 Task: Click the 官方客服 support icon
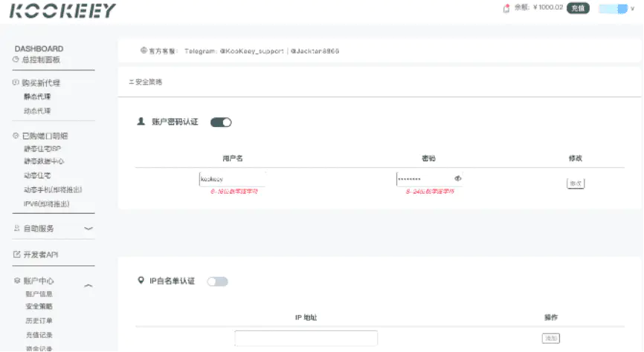point(144,51)
